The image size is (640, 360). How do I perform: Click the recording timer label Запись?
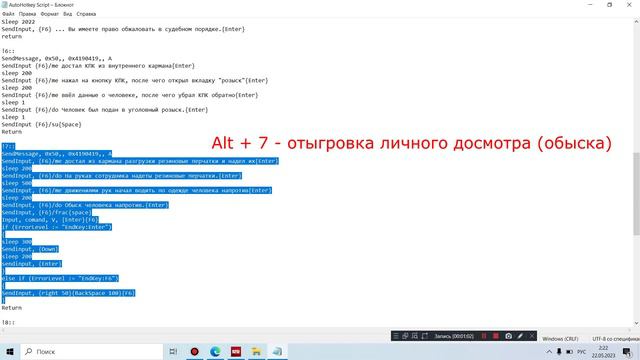click(454, 336)
